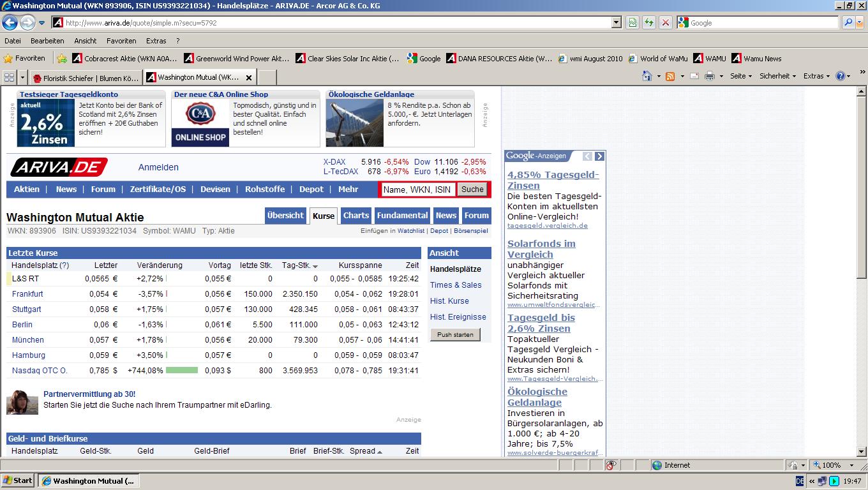Switch to the Übersicht tab
This screenshot has width=868, height=490.
tap(286, 216)
